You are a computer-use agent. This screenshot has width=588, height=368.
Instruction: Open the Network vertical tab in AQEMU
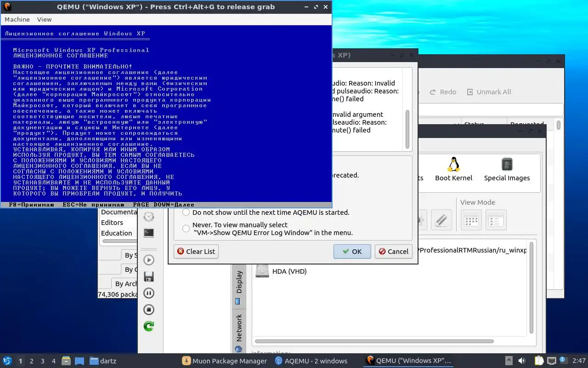coord(239,333)
